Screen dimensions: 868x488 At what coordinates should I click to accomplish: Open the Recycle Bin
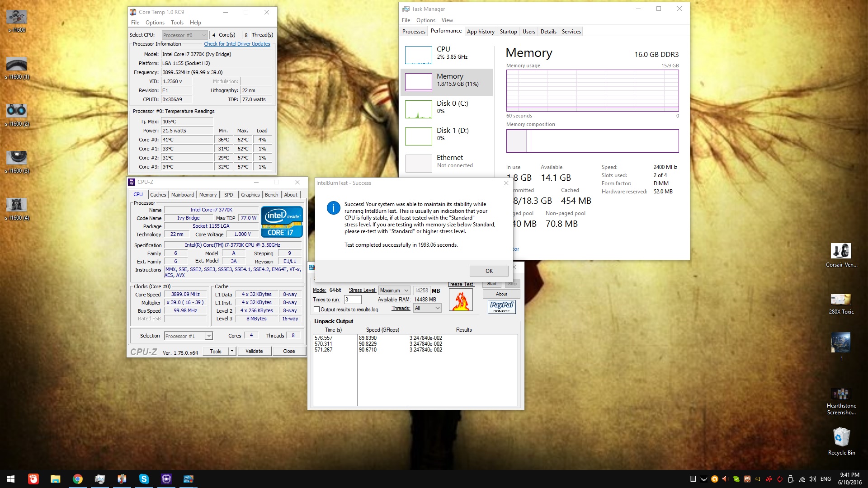pyautogui.click(x=841, y=441)
